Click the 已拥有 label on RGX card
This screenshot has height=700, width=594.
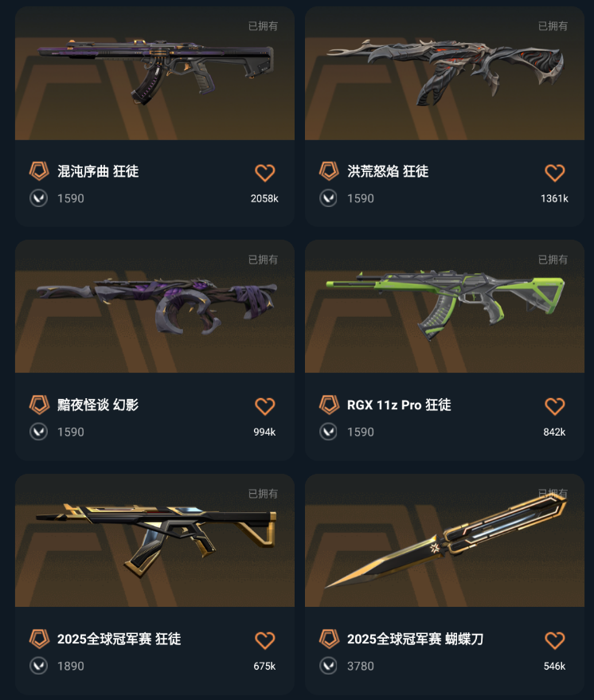pos(553,260)
